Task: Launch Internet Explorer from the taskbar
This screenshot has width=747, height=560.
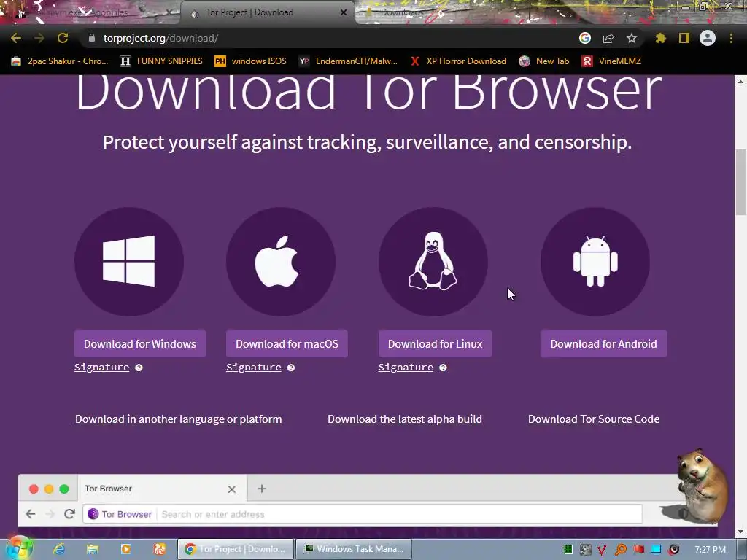Action: coord(59,549)
